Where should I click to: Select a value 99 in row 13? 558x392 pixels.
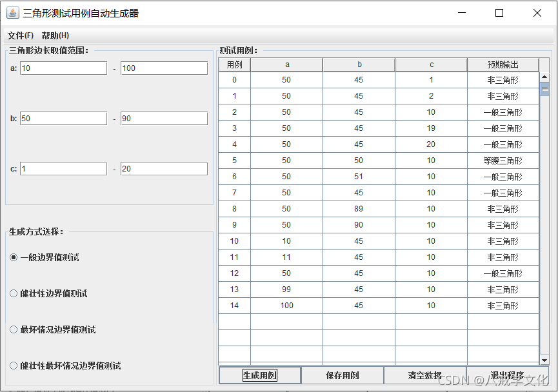(287, 289)
